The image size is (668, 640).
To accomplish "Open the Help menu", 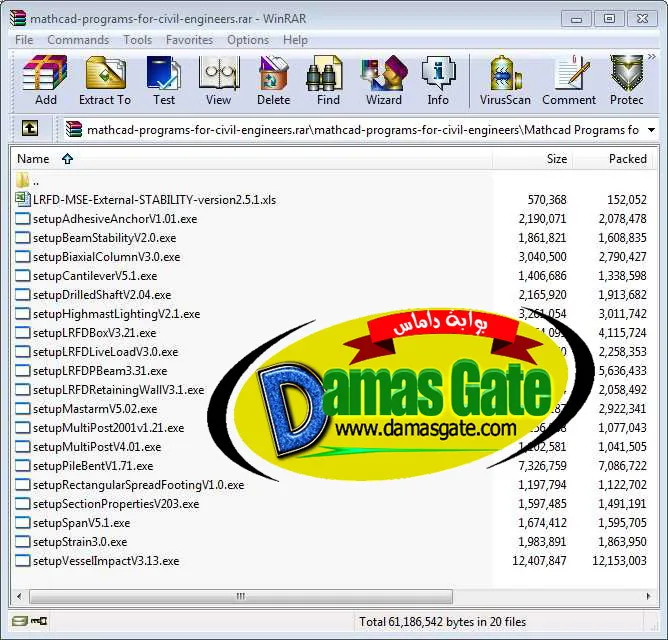I will pos(295,40).
